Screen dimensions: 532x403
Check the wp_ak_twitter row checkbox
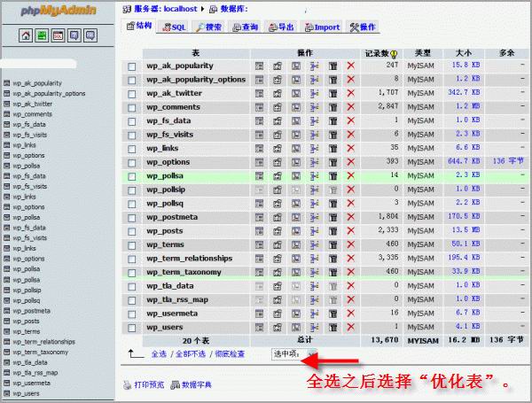(x=131, y=94)
